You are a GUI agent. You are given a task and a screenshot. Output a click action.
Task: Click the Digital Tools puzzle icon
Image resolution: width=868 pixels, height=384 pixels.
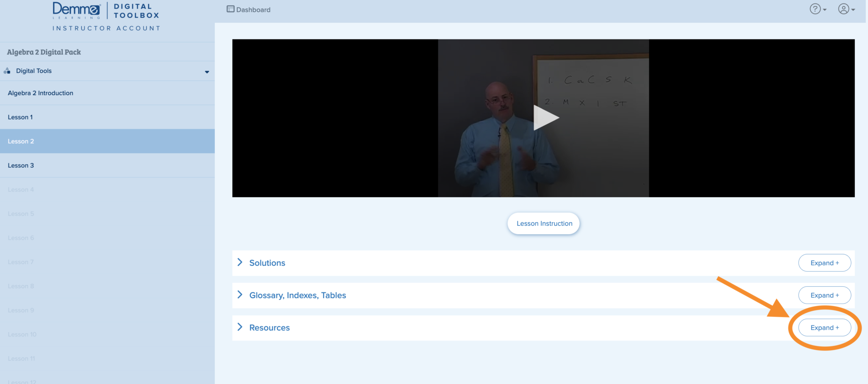[7, 71]
